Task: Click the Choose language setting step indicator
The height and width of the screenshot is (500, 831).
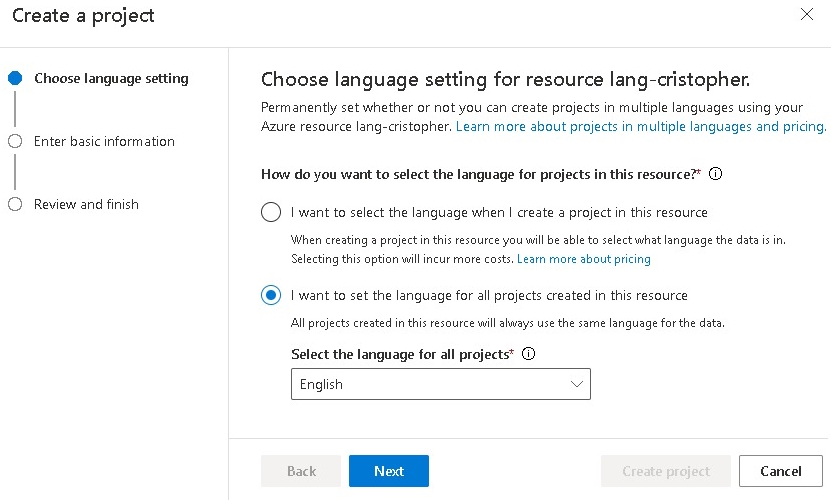Action: click(x=15, y=78)
